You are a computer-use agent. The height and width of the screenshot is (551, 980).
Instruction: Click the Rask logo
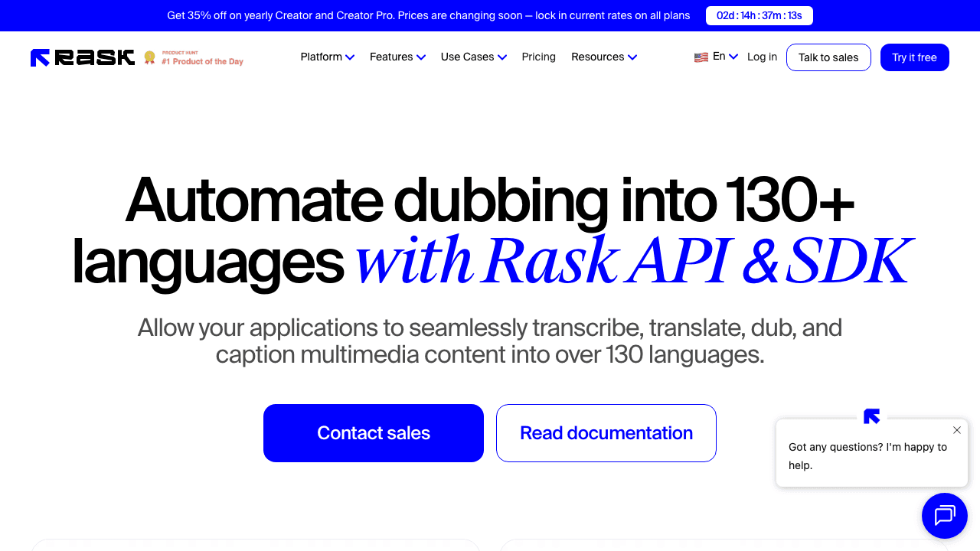pos(82,57)
